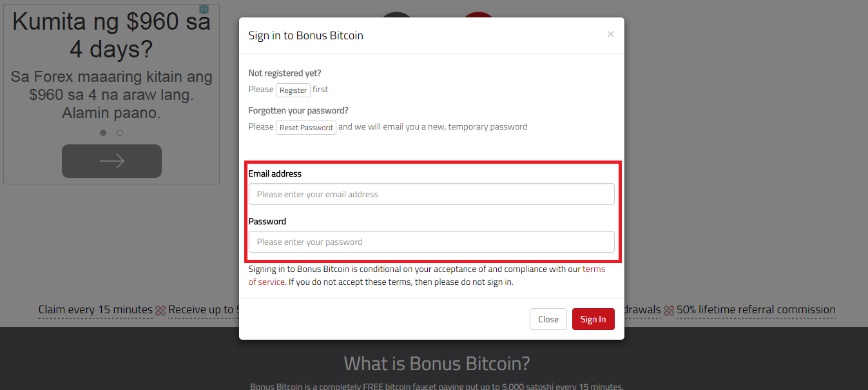Image resolution: width=868 pixels, height=390 pixels.
Task: Select the first carousel dot in the ad
Action: point(103,133)
